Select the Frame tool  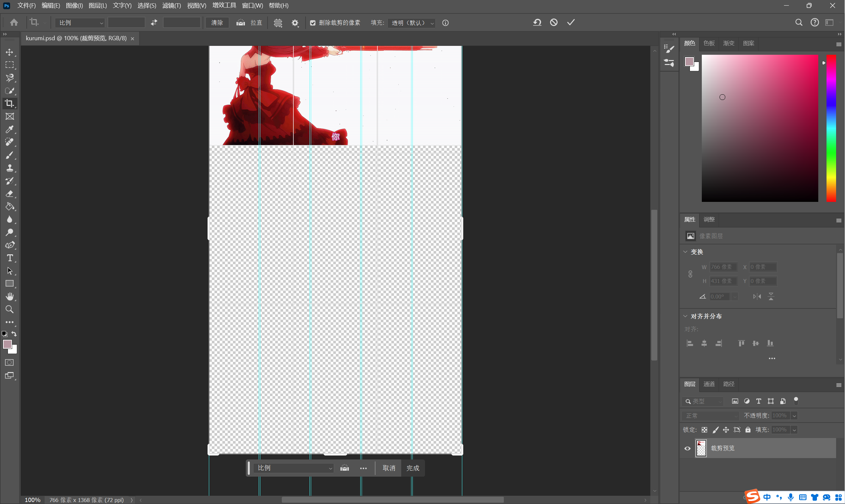coord(10,116)
